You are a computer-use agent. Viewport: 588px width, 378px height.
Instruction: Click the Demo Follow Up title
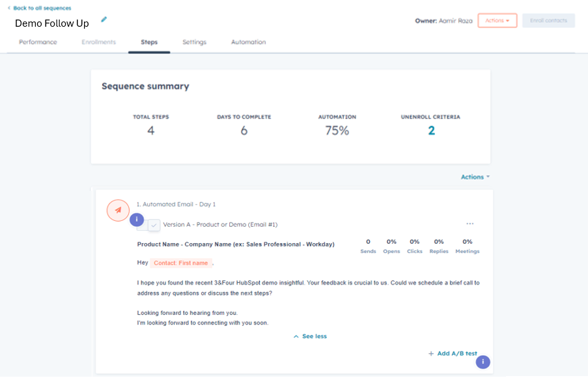click(51, 23)
